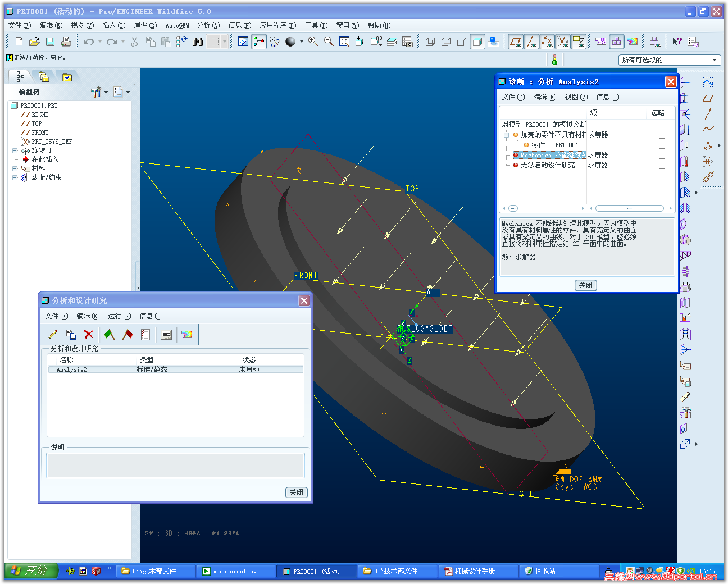This screenshot has width=728, height=584.
Task: Switch to the favorites tab
Action: point(67,76)
